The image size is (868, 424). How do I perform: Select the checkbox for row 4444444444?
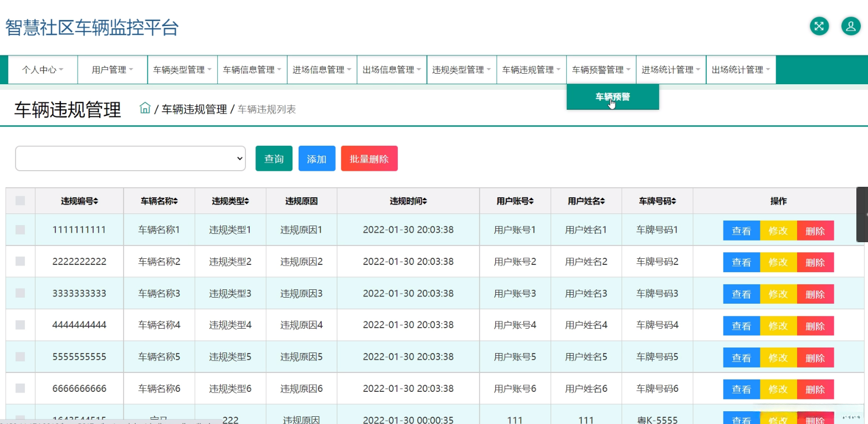20,325
